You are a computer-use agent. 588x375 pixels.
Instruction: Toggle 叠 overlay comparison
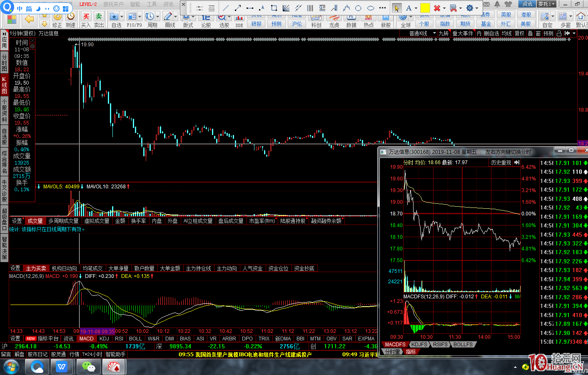(530, 33)
